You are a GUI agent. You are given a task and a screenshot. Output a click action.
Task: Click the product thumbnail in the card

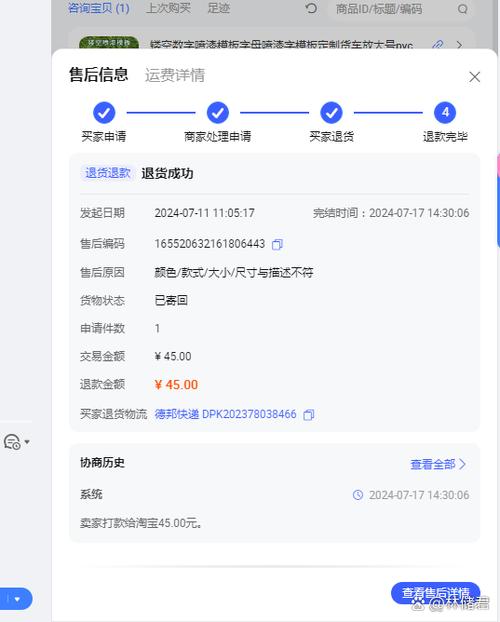pos(109,43)
